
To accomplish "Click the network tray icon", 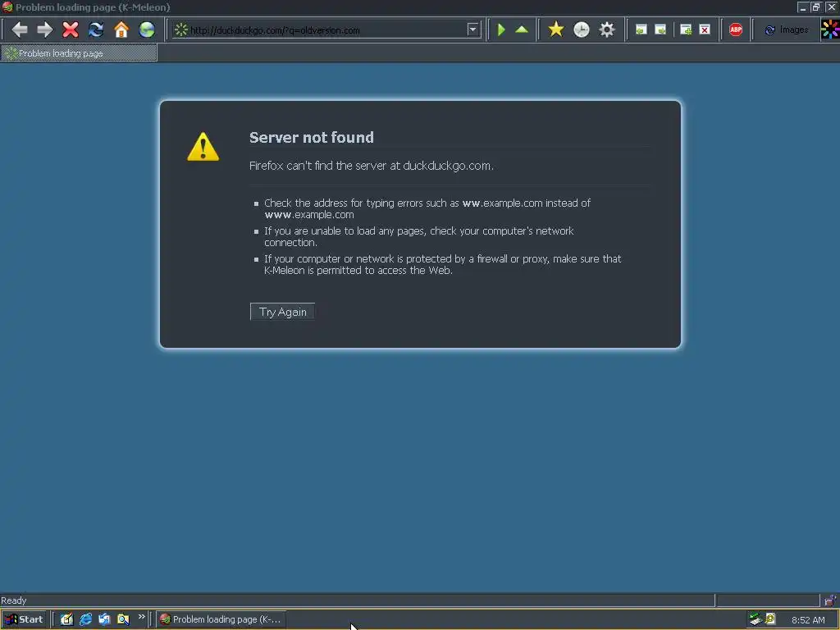I will coord(756,619).
